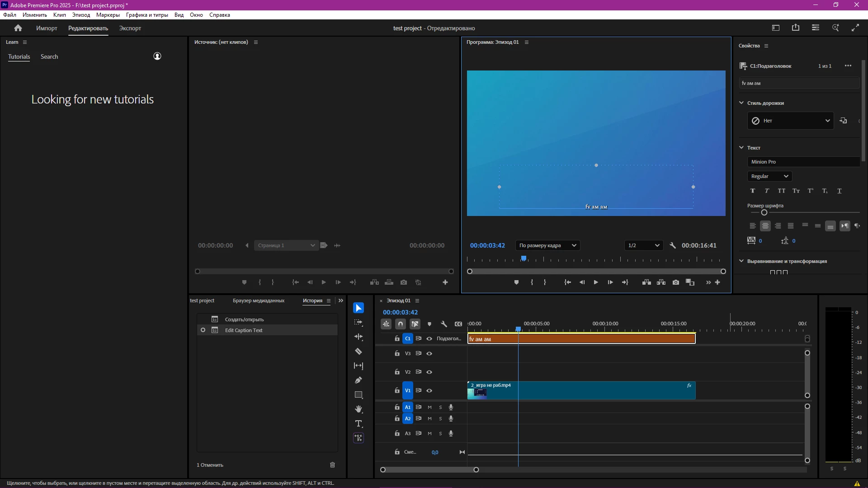Select the Type tool

tap(359, 424)
